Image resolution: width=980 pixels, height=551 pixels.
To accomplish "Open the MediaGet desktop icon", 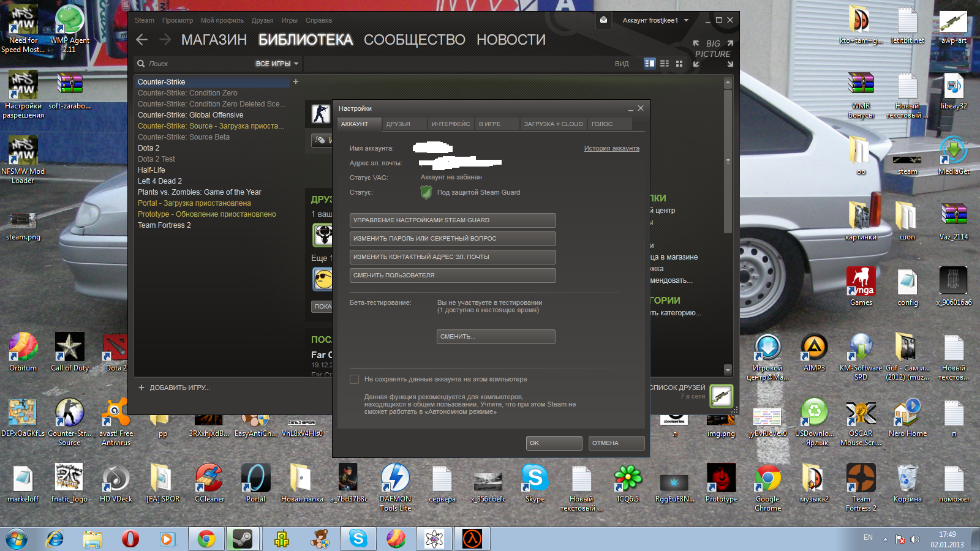I will pos(954,156).
